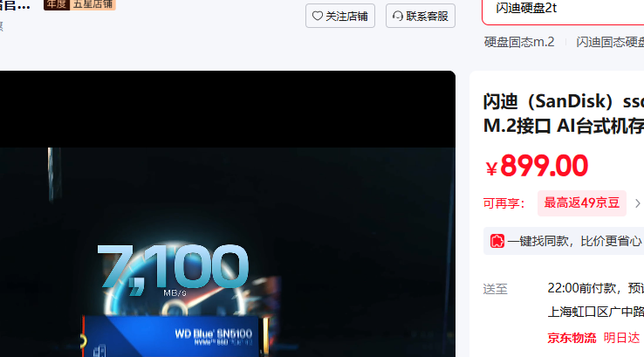Screen dimensions: 644x357
Task: Click the 关注店铺 button text
Action: coord(346,16)
